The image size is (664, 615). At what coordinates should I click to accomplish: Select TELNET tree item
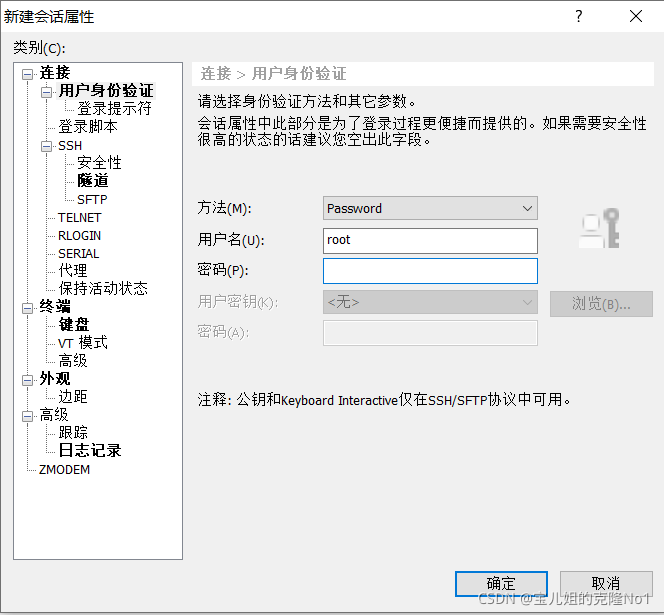(80, 218)
